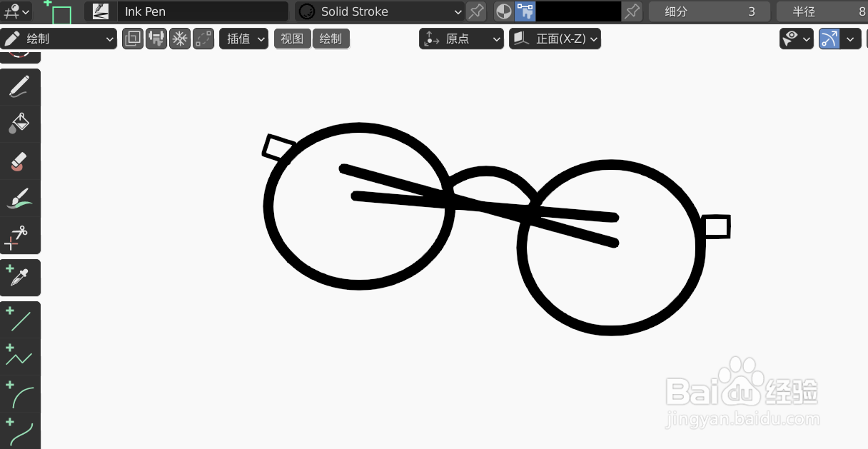
Task: Click the Ink Pen brush name field
Action: (203, 11)
